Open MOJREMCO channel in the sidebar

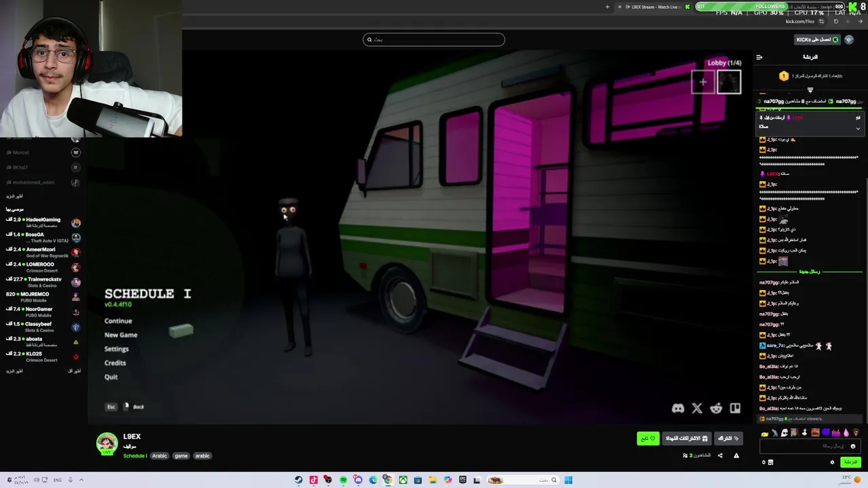point(43,296)
